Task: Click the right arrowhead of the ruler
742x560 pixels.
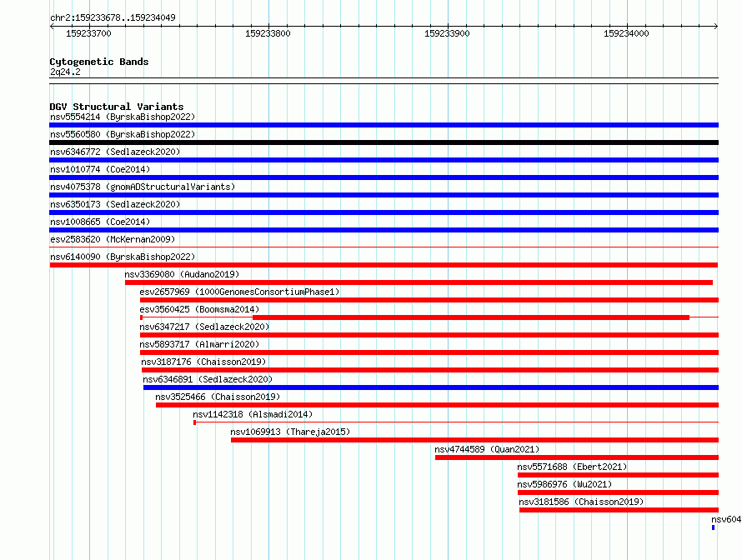Action: click(716, 27)
